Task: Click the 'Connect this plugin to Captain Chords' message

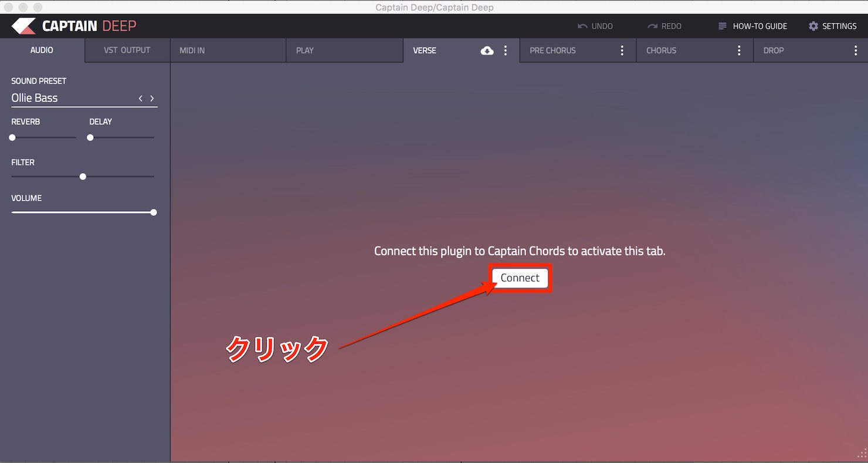Action: click(x=520, y=251)
